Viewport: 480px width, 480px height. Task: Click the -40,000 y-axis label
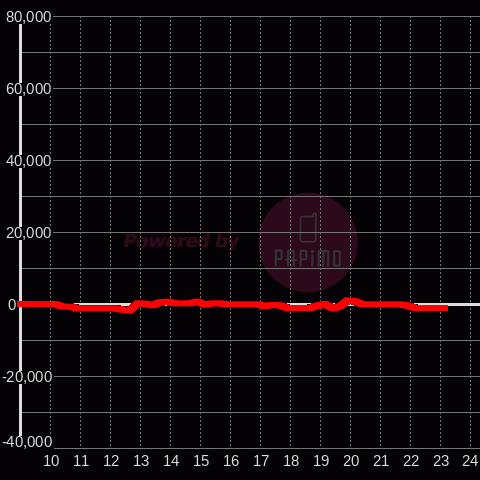tap(27, 442)
